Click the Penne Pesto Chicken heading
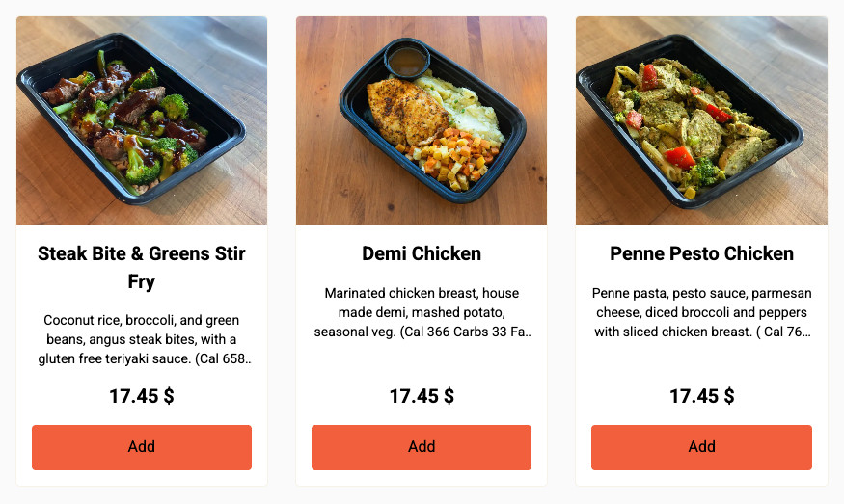 [701, 254]
